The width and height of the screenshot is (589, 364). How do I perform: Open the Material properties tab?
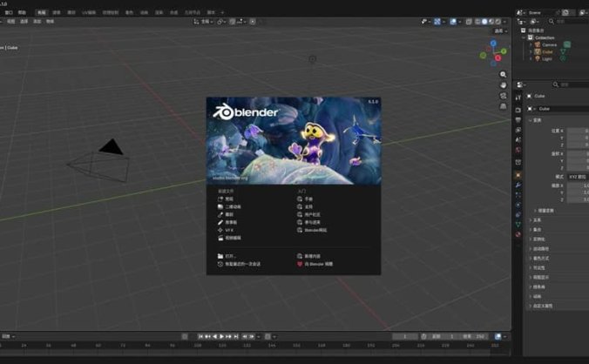tap(518, 234)
